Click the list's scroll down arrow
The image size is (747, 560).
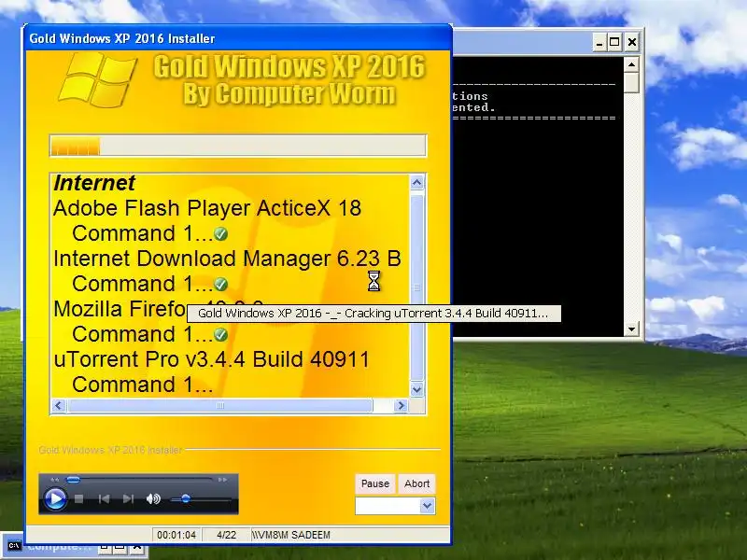click(416, 389)
